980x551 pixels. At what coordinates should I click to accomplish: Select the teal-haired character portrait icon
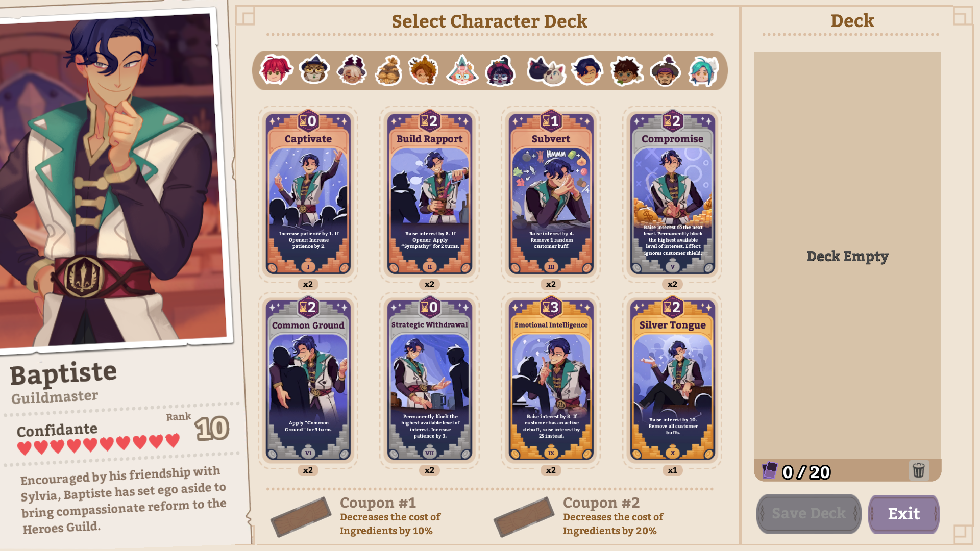pyautogui.click(x=704, y=71)
